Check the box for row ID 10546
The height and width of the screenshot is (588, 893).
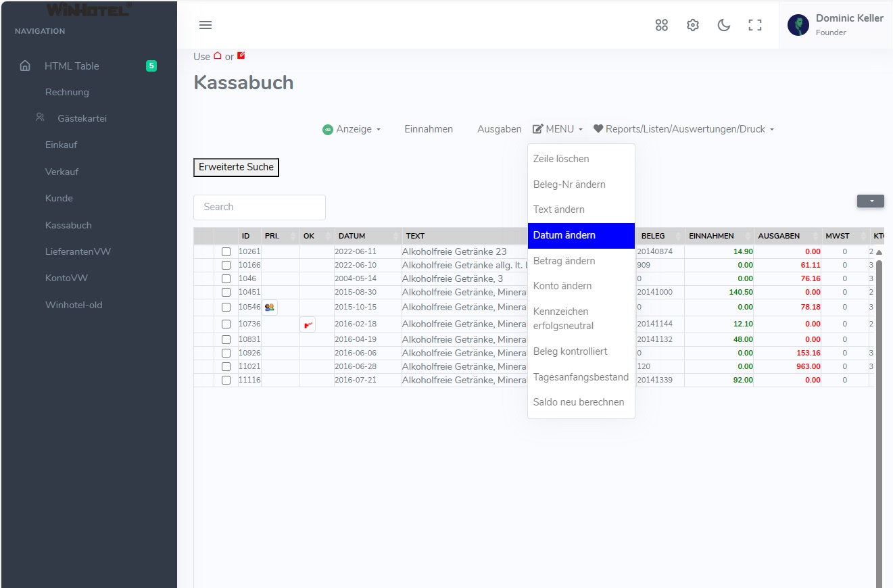pyautogui.click(x=226, y=308)
